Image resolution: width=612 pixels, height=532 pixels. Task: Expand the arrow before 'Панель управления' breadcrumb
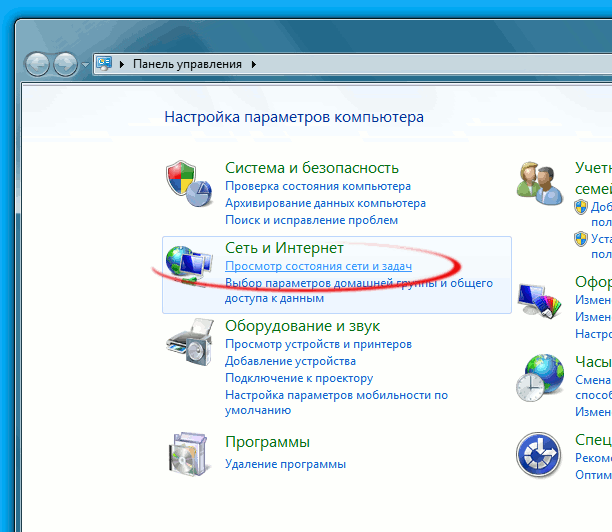pyautogui.click(x=123, y=64)
